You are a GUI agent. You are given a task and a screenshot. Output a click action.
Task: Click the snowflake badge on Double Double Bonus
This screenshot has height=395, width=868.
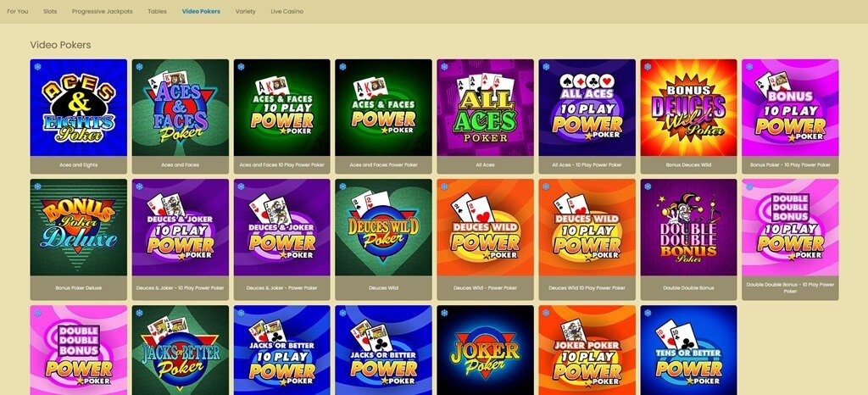[648, 186]
